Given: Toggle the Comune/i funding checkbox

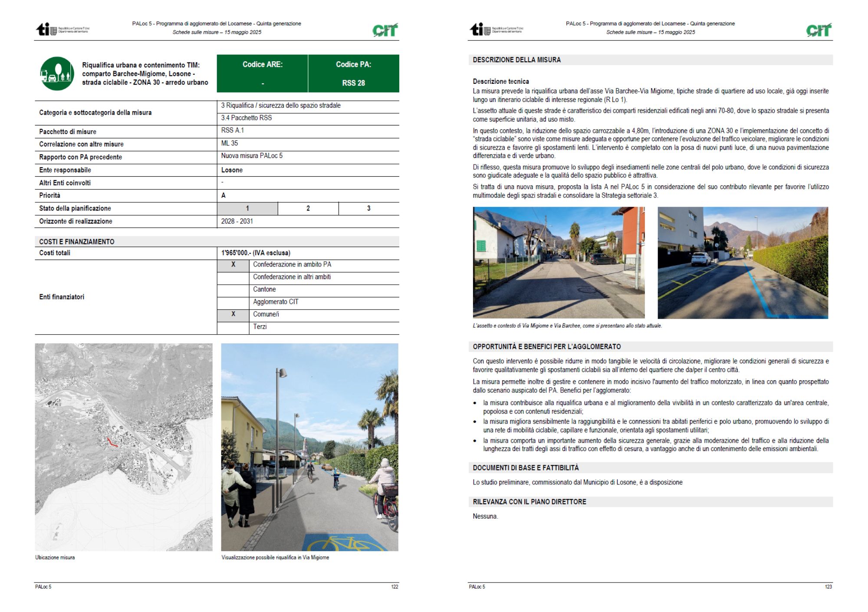Looking at the screenshot, I should coord(233,314).
